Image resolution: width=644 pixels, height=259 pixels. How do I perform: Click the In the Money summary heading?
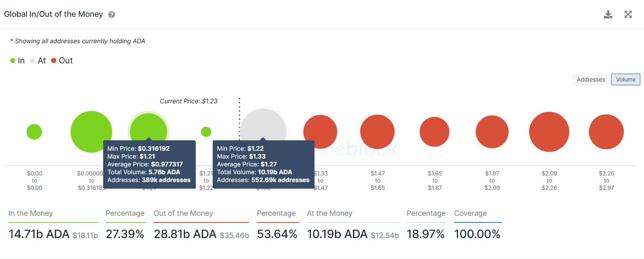point(31,213)
